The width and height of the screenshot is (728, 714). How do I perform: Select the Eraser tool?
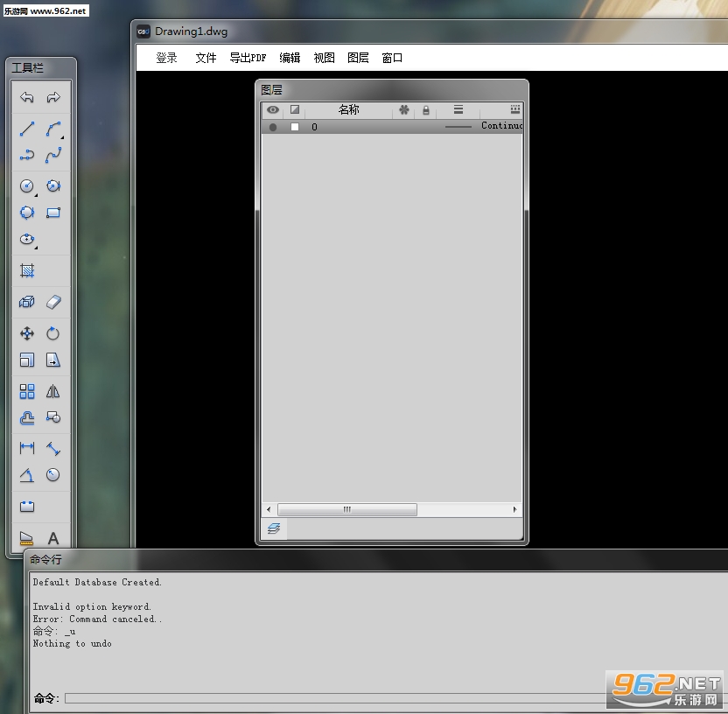pos(53,302)
